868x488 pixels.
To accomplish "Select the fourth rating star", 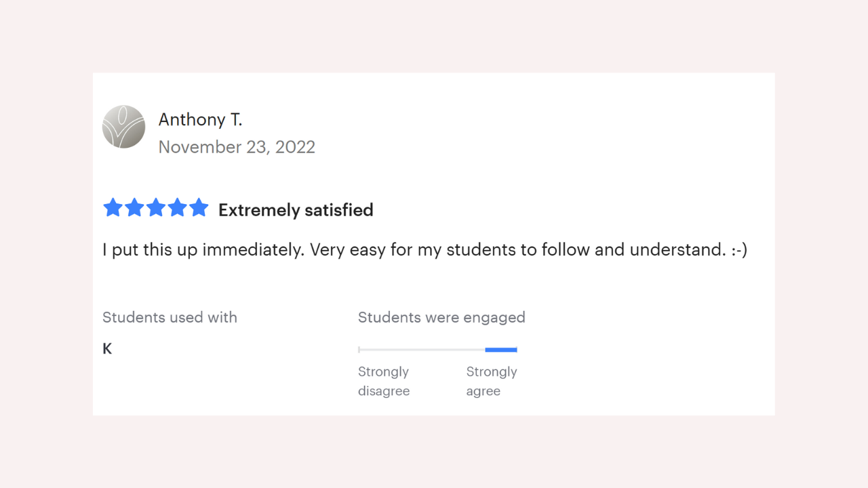I will (177, 208).
